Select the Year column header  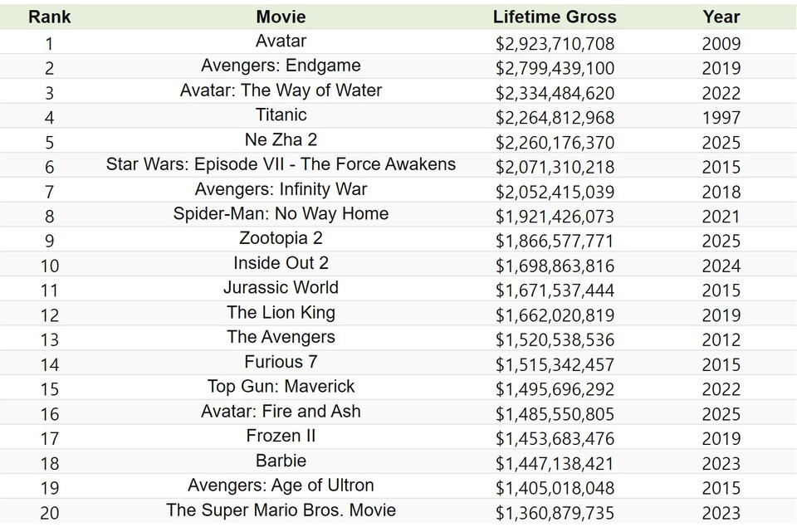[721, 17]
